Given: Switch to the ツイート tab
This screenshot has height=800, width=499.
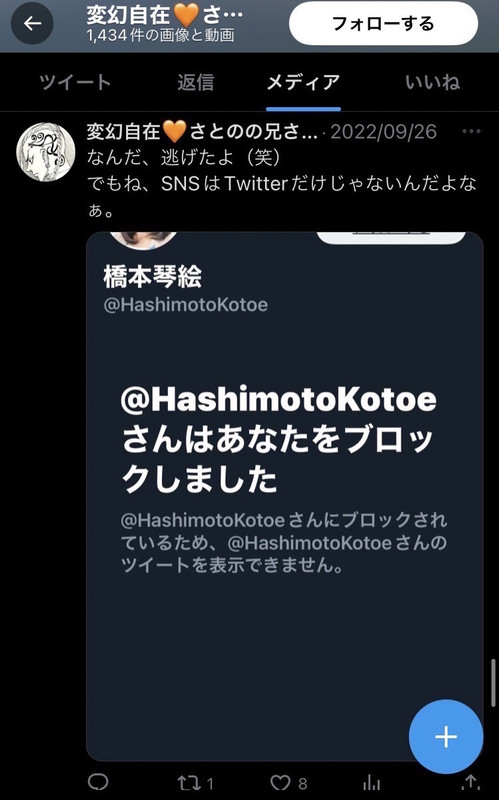Looking at the screenshot, I should point(75,82).
